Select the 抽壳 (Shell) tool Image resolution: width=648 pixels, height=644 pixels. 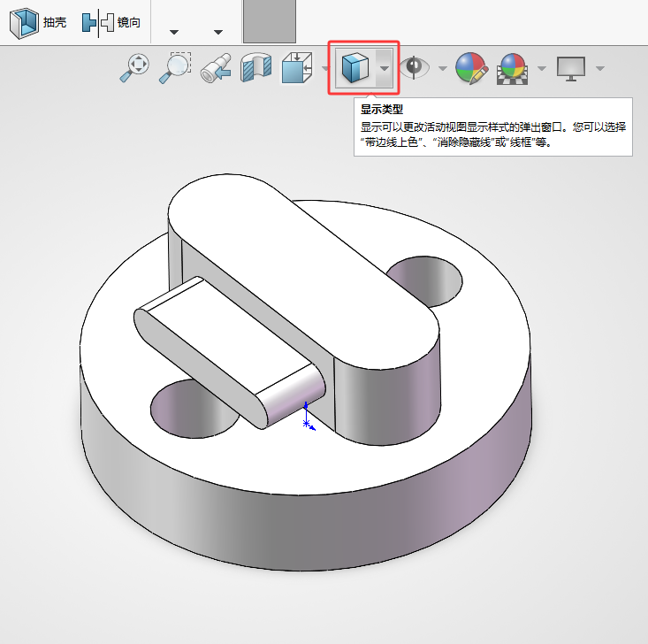click(x=38, y=23)
